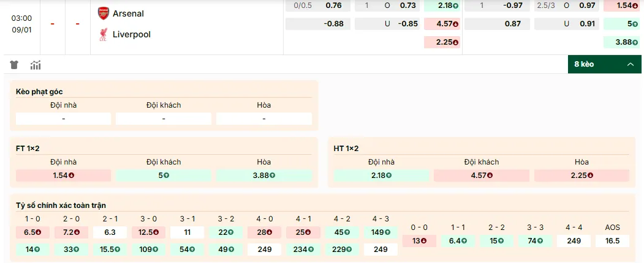The width and height of the screenshot is (644, 263).
Task: Select correct score 4-3 odds 149
Action: click(x=381, y=232)
